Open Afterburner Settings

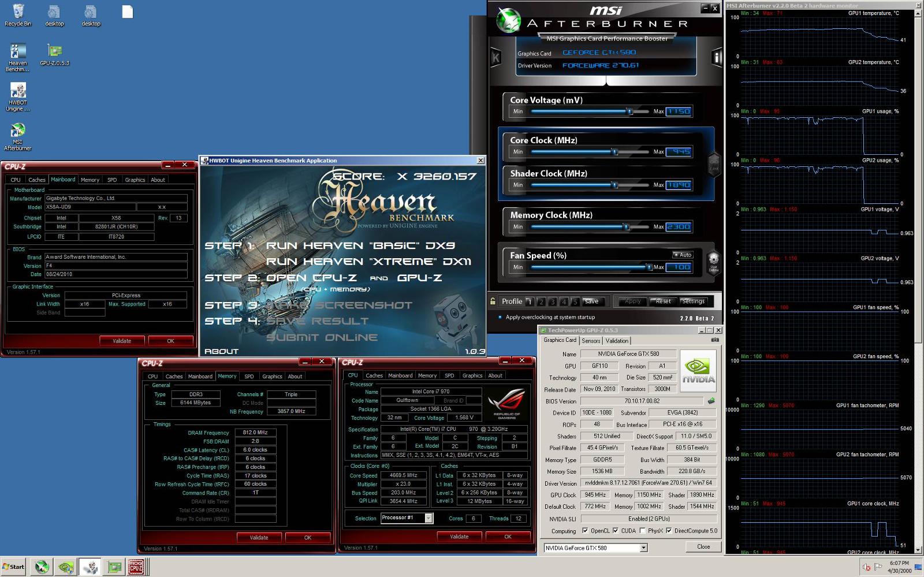(693, 301)
